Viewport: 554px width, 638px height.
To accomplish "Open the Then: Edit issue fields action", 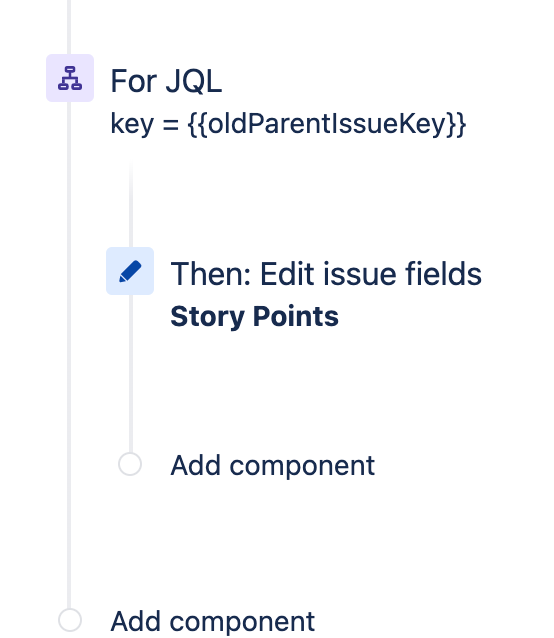I will [326, 274].
